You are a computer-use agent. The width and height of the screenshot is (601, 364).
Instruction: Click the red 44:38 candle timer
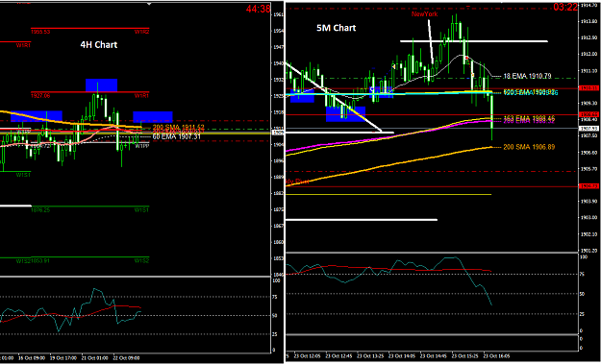pyautogui.click(x=258, y=10)
